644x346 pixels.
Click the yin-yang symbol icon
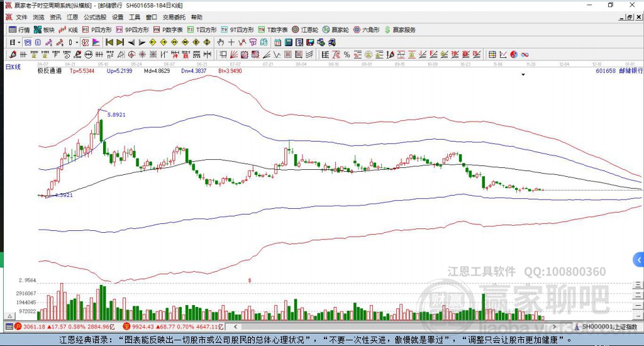(514, 55)
